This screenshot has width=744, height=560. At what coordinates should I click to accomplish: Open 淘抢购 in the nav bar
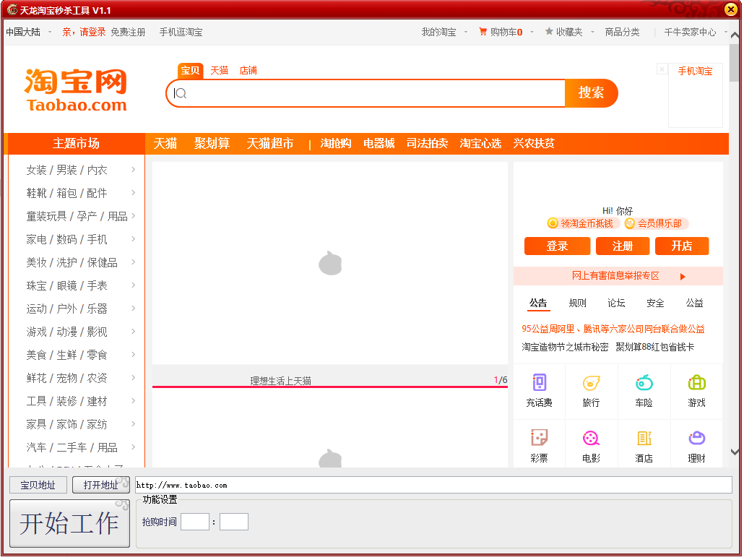[x=336, y=143]
